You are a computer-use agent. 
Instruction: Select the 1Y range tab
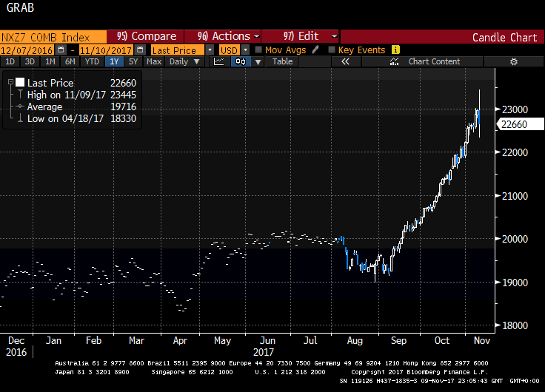(x=114, y=61)
